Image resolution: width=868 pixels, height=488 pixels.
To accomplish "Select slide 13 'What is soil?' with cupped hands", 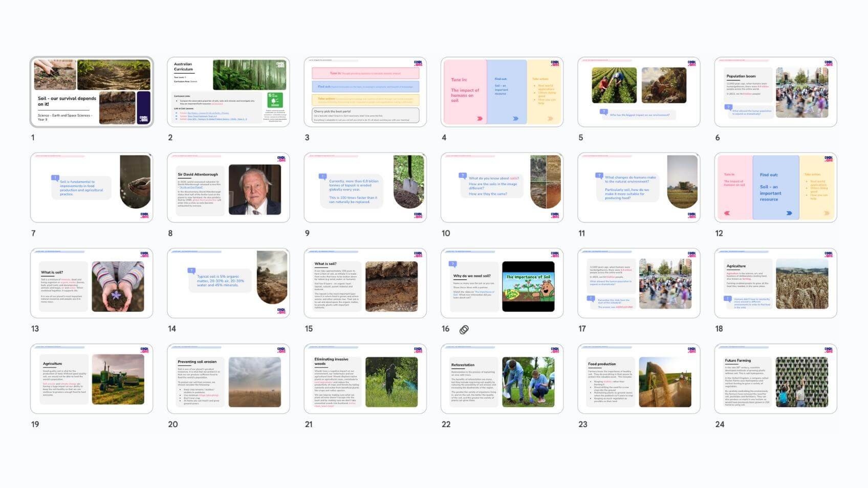I will (x=92, y=283).
